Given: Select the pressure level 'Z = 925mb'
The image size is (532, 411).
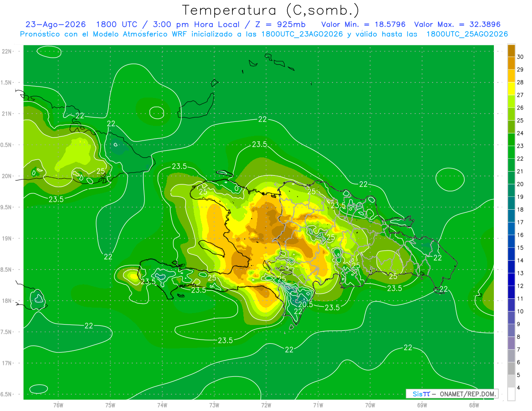Looking at the screenshot, I should click(x=280, y=24).
